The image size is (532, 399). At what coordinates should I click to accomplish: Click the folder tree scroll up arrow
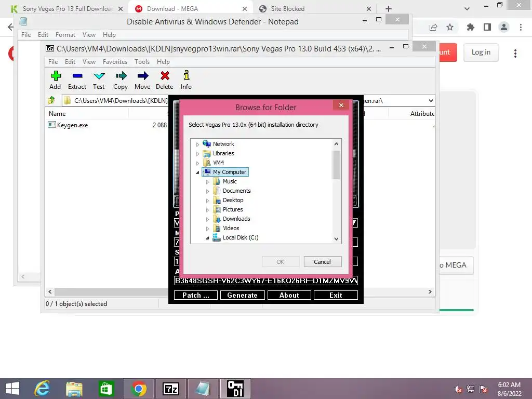click(336, 144)
